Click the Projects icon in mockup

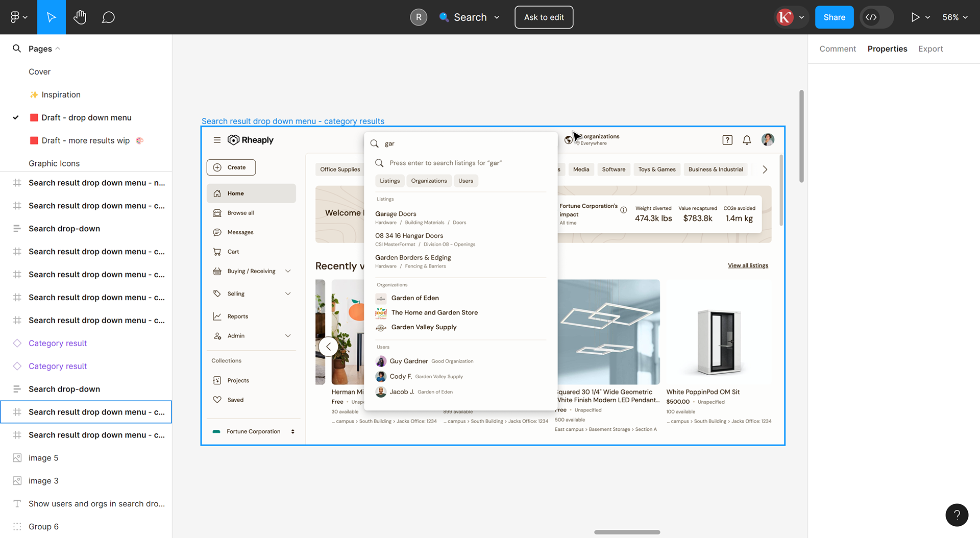[x=217, y=380]
